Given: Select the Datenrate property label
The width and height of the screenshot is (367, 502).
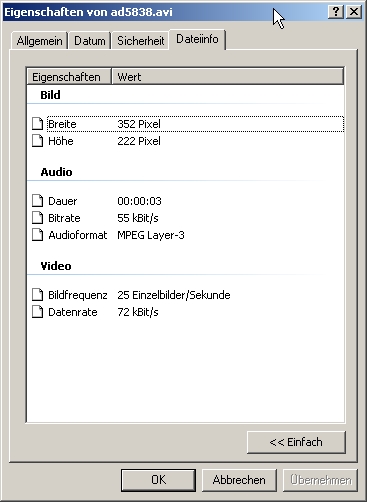Looking at the screenshot, I should [x=73, y=312].
